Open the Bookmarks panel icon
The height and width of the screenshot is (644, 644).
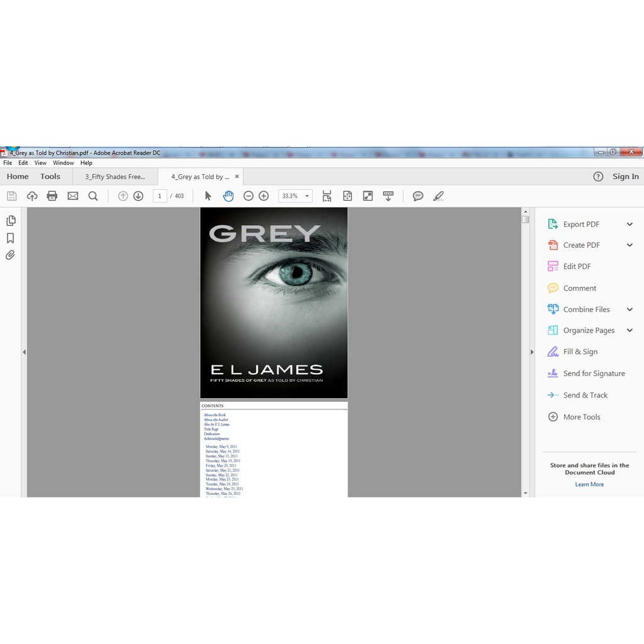pyautogui.click(x=10, y=238)
